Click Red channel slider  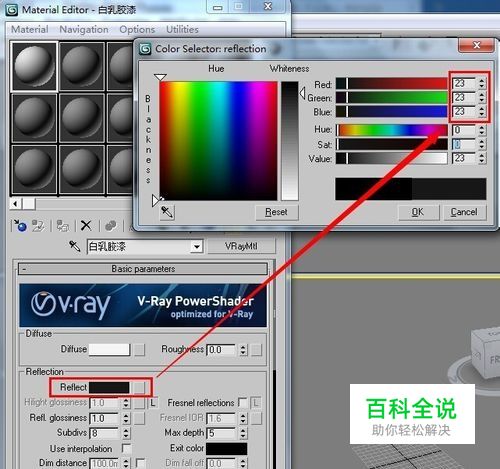coord(392,84)
